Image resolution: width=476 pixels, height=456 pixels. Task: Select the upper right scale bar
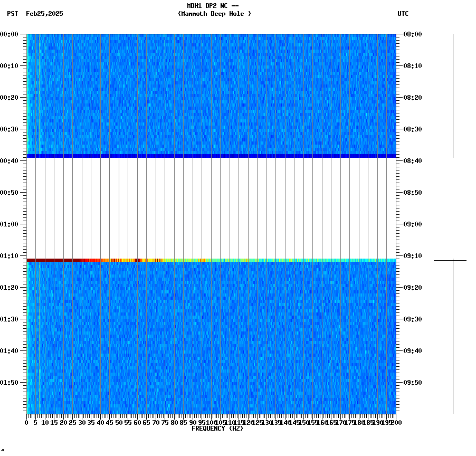coord(452,94)
